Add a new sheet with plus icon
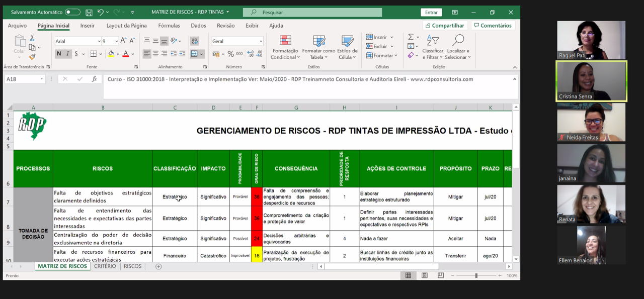 [158, 266]
